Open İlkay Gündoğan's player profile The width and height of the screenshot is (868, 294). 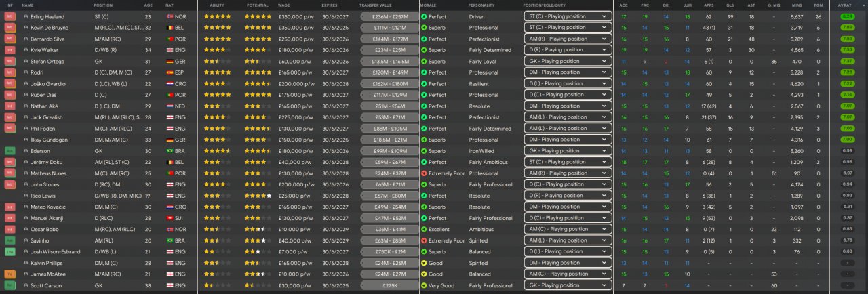(50, 140)
